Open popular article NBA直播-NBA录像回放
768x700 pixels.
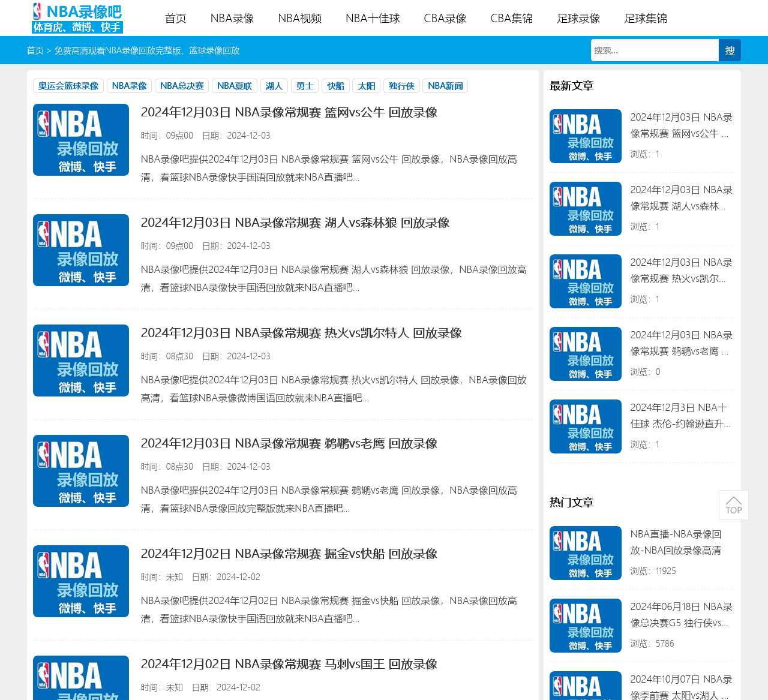(676, 542)
